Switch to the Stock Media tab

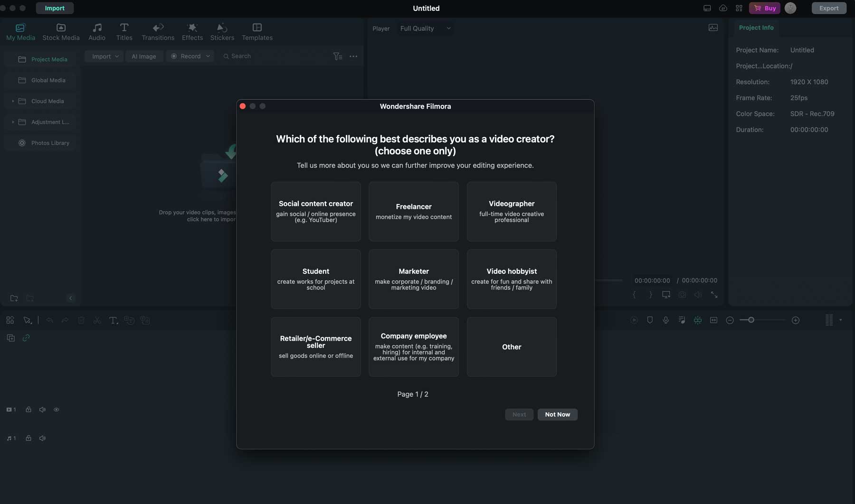[61, 31]
